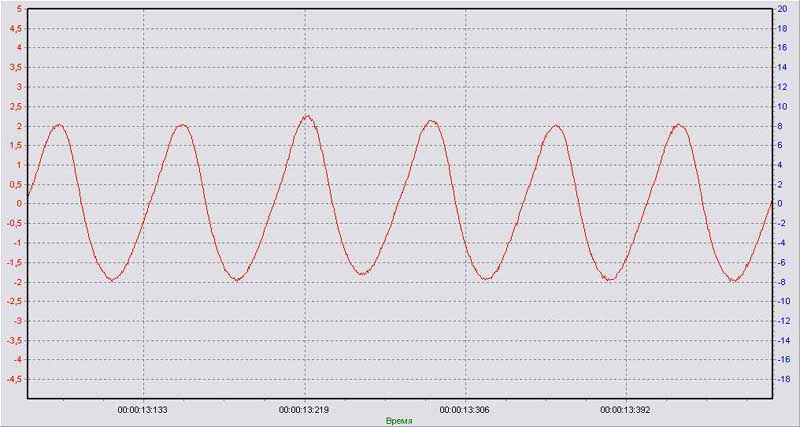
Task: Select red left-axis value -3,5
Action: tap(14, 341)
